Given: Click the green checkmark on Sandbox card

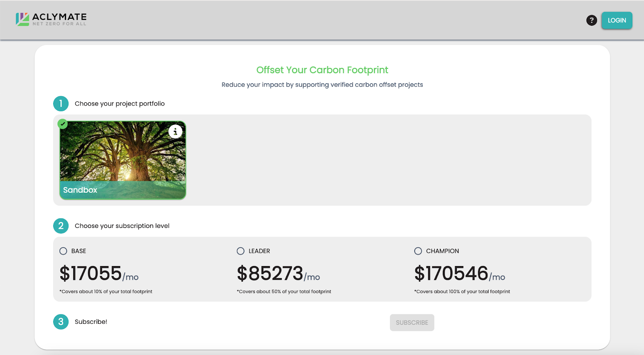Looking at the screenshot, I should [x=62, y=124].
